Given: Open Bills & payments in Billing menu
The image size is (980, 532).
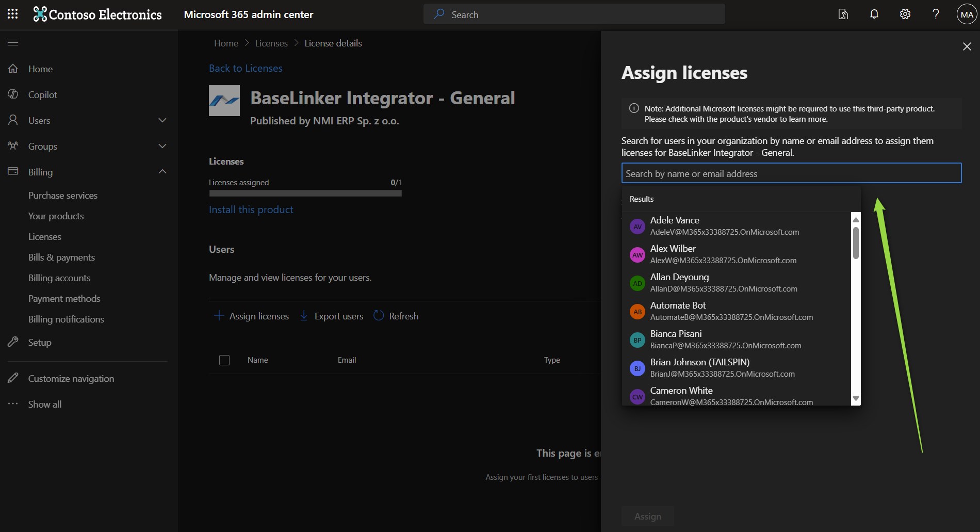Looking at the screenshot, I should click(61, 257).
